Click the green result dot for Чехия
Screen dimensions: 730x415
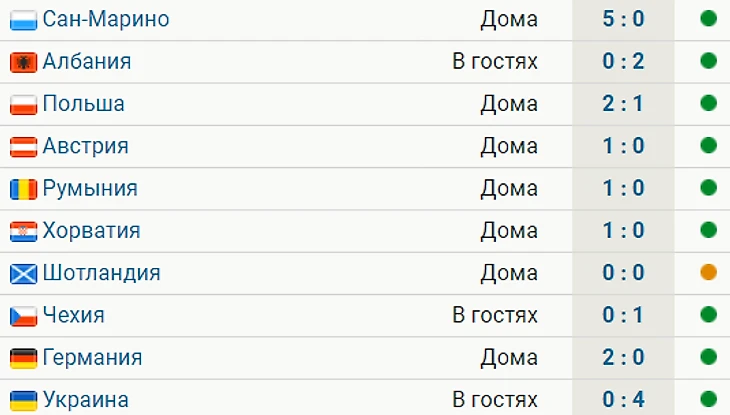click(709, 316)
